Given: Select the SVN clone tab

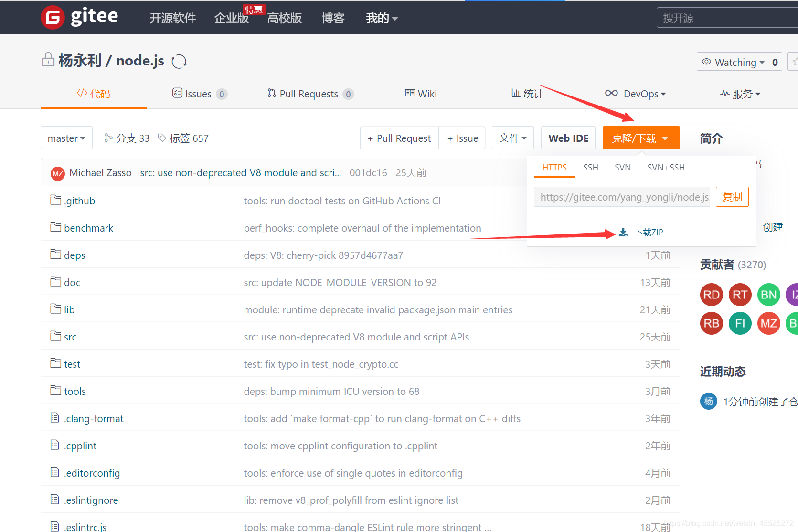Looking at the screenshot, I should (623, 168).
